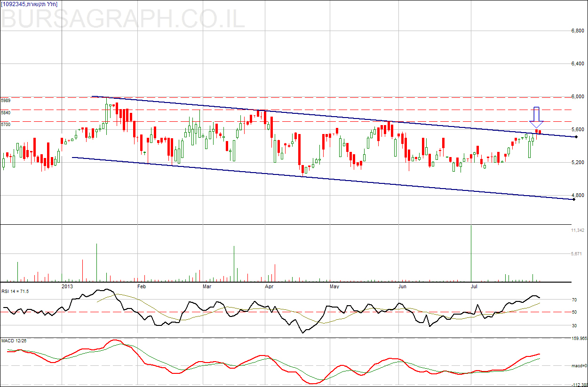Viewport: 588px width, 387px height.
Task: Click the Mar date axis label
Action: pyautogui.click(x=207, y=286)
